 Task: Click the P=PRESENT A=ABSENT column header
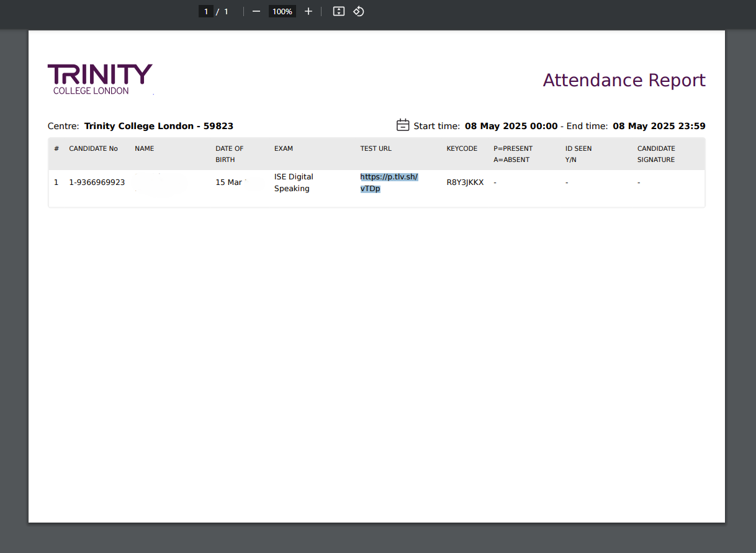513,154
